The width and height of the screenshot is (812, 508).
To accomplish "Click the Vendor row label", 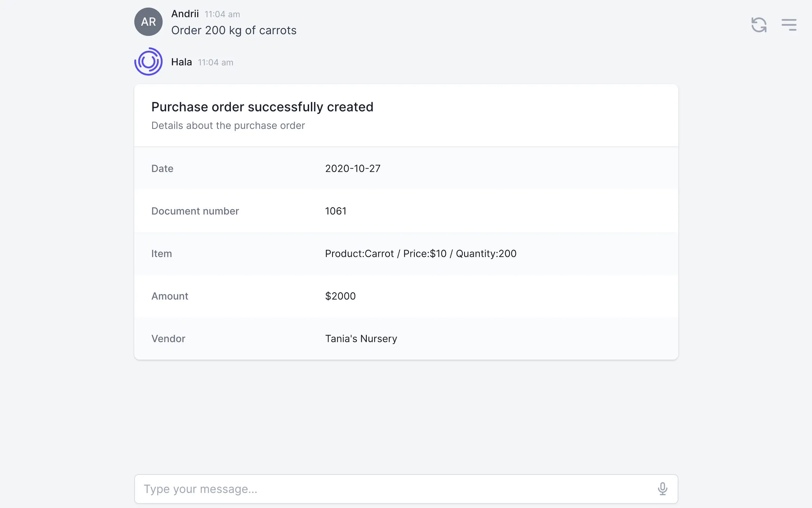I will point(168,339).
